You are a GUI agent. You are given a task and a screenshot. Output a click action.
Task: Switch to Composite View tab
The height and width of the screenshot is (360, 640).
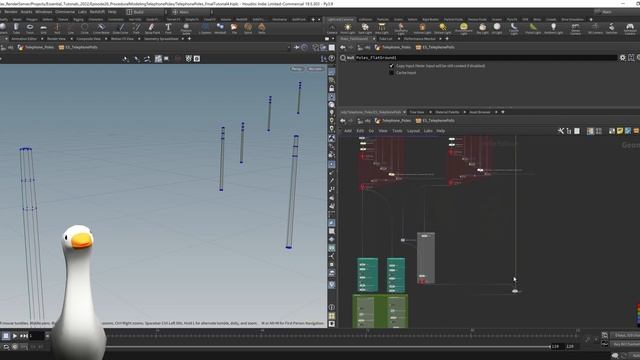click(x=89, y=39)
